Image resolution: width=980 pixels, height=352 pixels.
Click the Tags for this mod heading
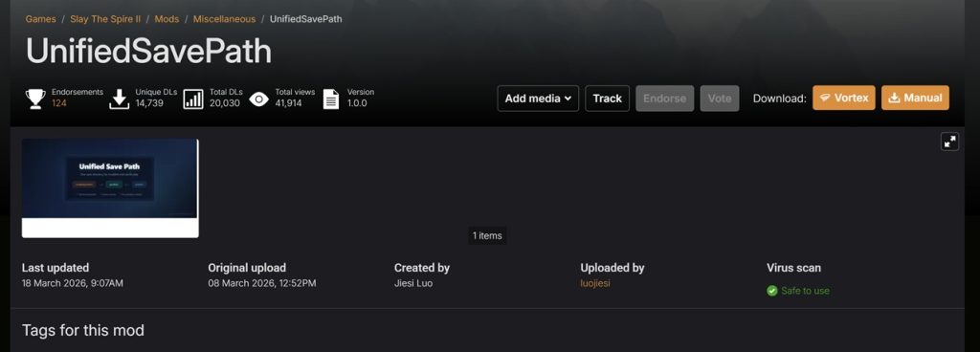click(x=83, y=330)
